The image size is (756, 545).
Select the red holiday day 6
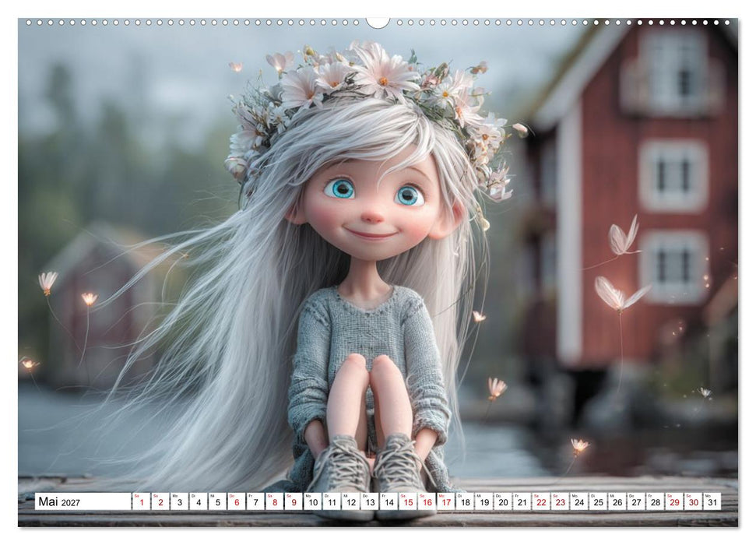click(x=236, y=501)
